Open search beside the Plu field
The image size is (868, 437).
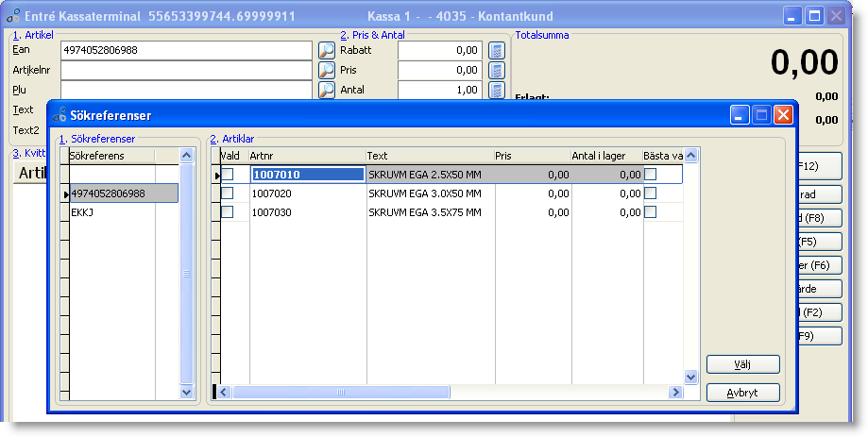(x=327, y=90)
